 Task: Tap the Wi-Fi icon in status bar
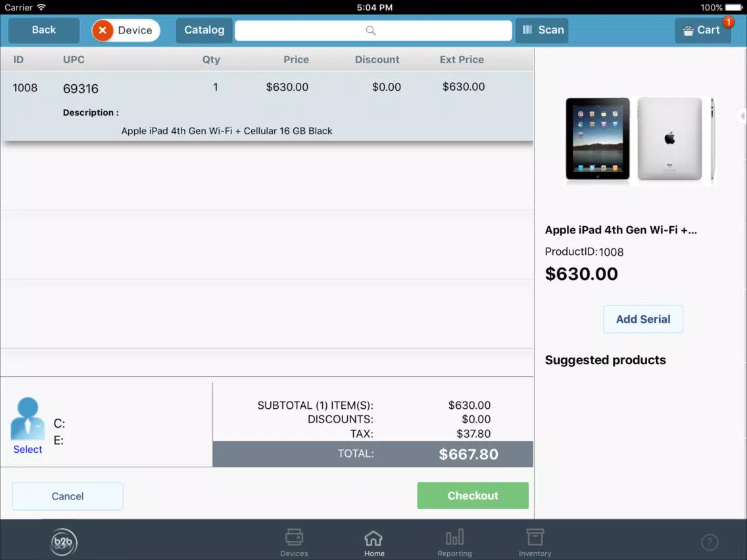click(41, 7)
